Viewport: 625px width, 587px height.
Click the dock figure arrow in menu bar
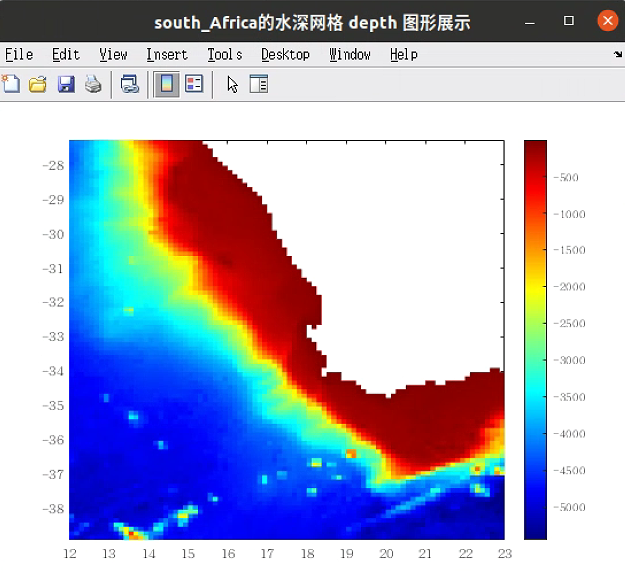point(618,54)
